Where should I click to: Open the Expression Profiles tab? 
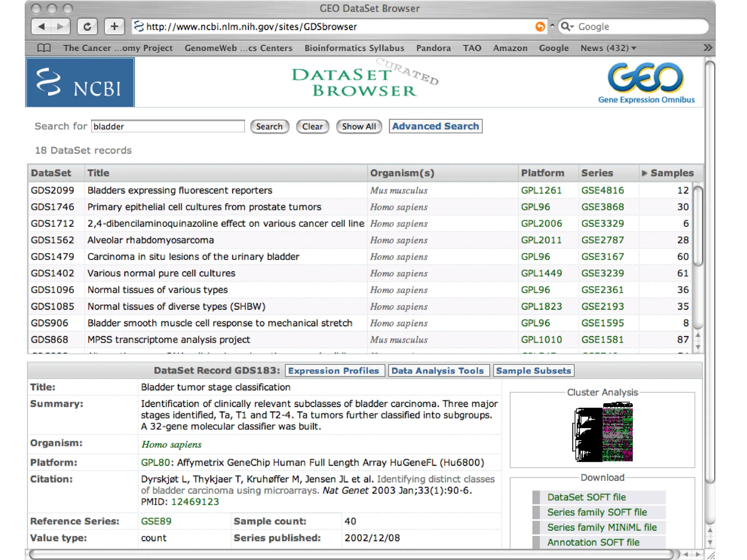coord(333,371)
